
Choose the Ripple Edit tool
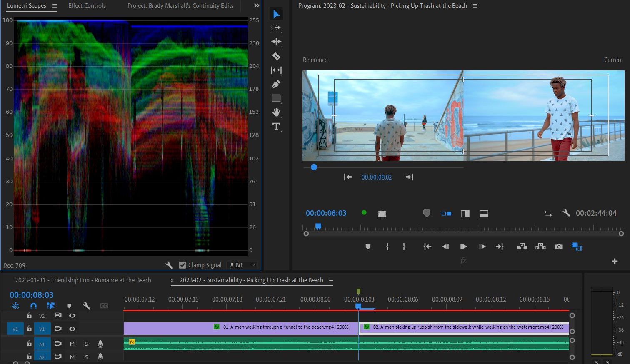coord(276,42)
